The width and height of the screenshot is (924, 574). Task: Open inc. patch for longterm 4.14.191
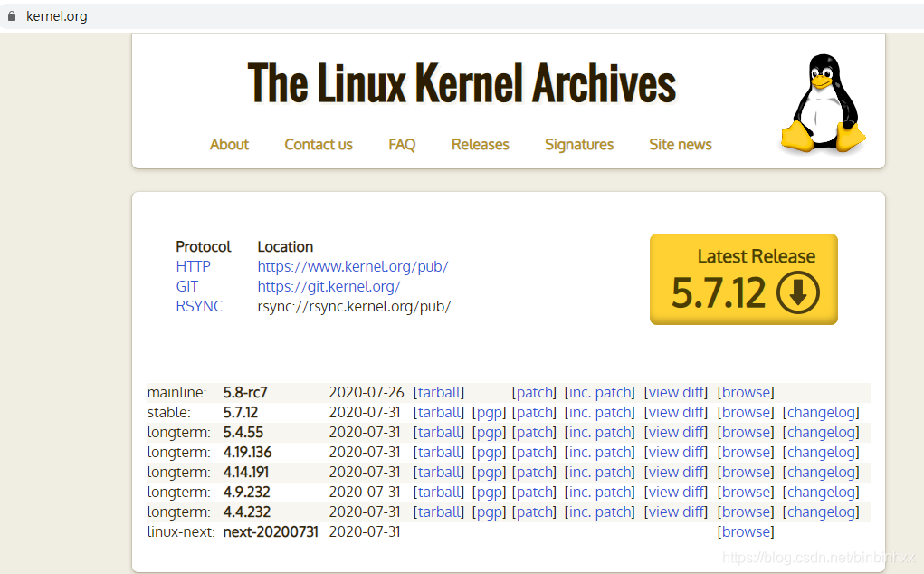tap(600, 473)
